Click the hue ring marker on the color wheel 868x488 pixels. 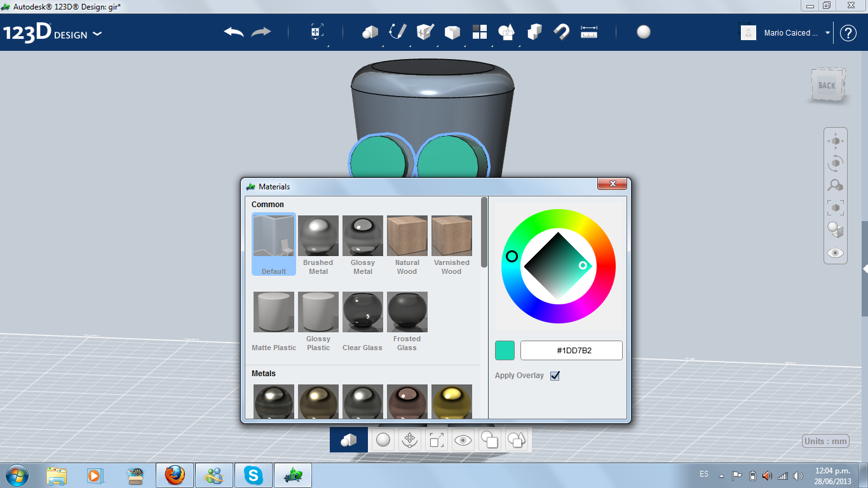(x=512, y=256)
